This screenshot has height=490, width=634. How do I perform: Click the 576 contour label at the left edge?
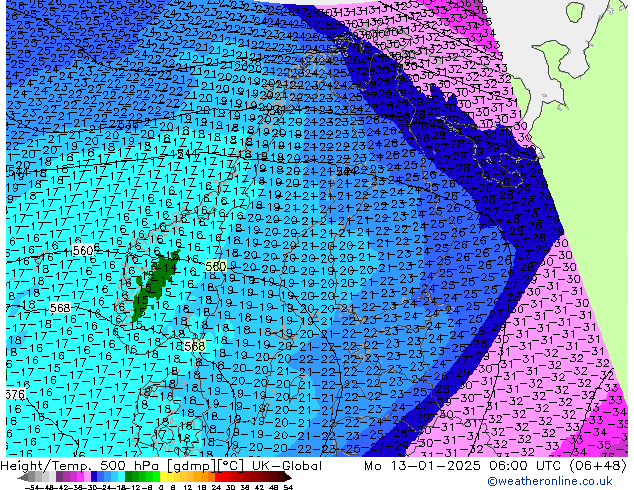pyautogui.click(x=16, y=394)
